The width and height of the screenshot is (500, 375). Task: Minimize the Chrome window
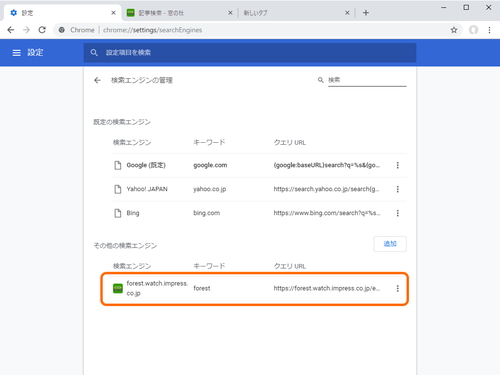[x=443, y=7]
